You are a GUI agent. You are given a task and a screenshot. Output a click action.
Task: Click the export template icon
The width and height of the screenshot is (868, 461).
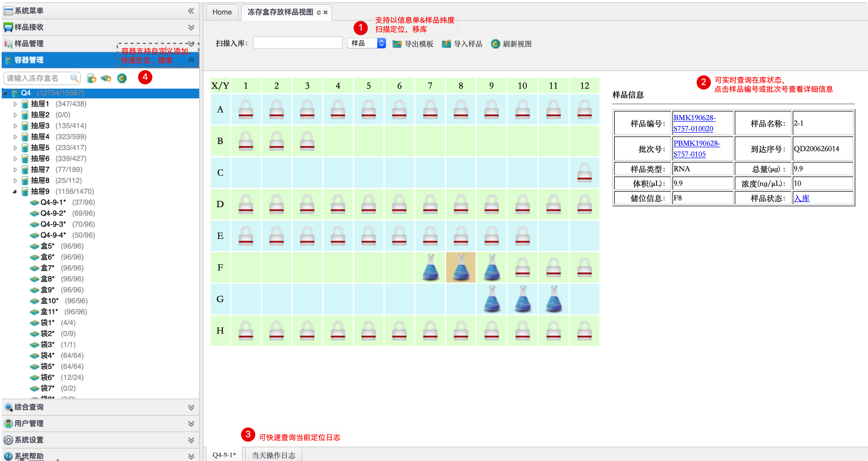(397, 44)
